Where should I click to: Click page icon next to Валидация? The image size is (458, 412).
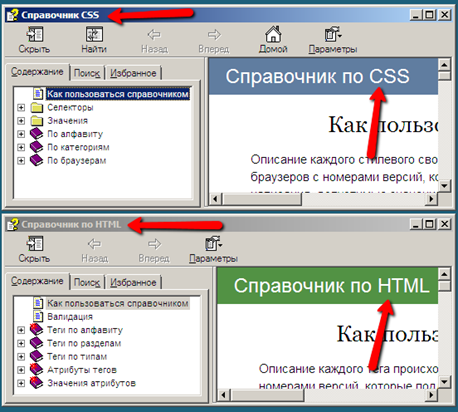pos(38,316)
